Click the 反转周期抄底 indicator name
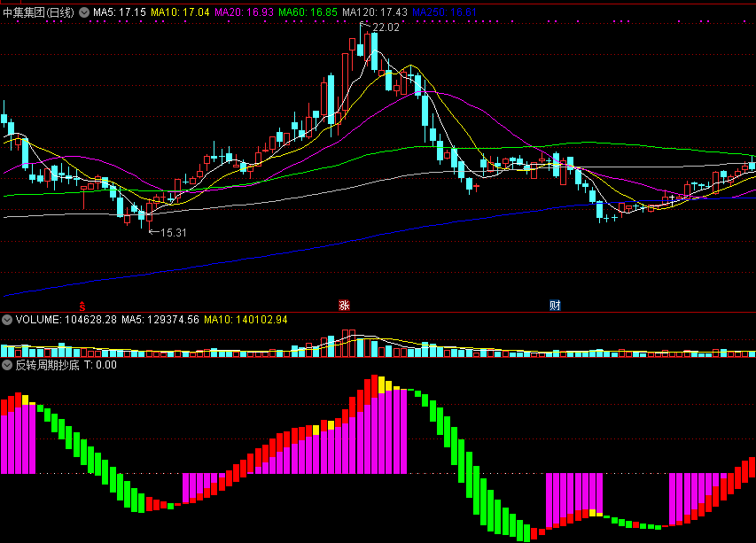Image resolution: width=756 pixels, height=543 pixels. pos(47,365)
